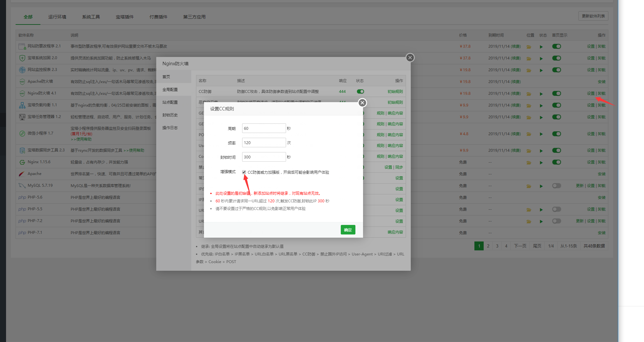Click the PHP-5.6 php icon
The width and height of the screenshot is (644, 342).
coord(22,198)
